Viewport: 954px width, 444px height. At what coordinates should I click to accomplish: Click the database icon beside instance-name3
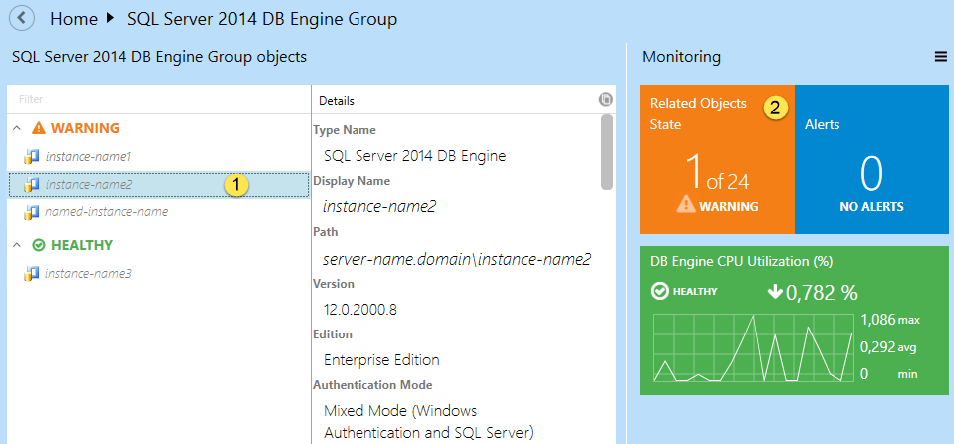(32, 274)
